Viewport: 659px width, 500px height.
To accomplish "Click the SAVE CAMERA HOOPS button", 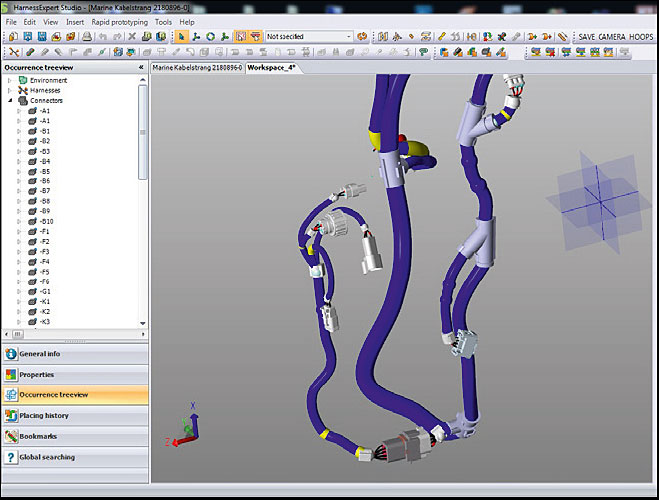I will 615,37.
